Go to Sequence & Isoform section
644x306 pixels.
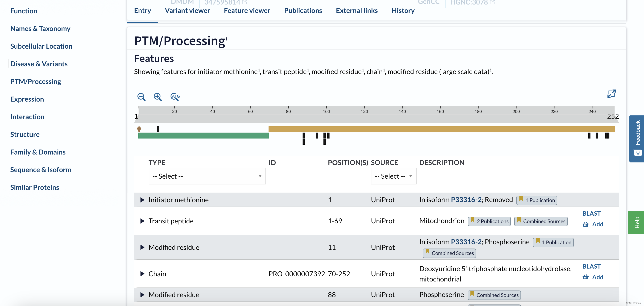tap(41, 170)
